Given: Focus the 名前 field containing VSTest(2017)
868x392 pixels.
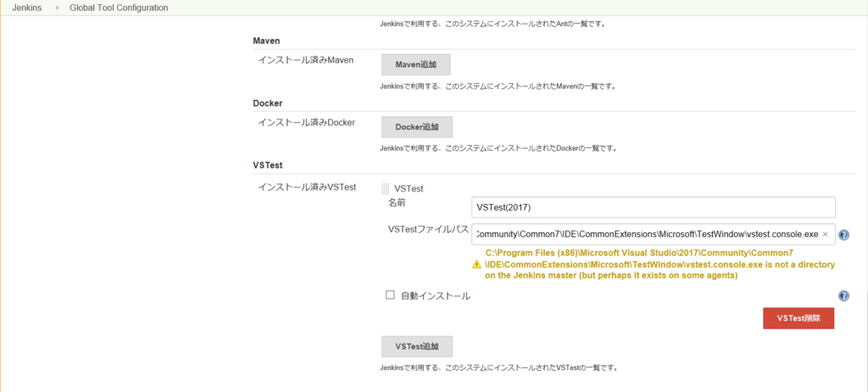Looking at the screenshot, I should 654,207.
